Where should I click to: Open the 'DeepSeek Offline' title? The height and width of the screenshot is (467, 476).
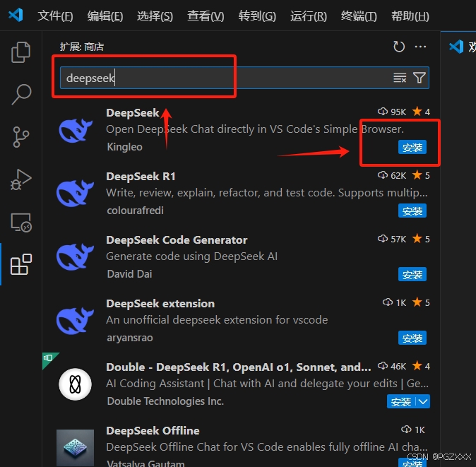(153, 430)
